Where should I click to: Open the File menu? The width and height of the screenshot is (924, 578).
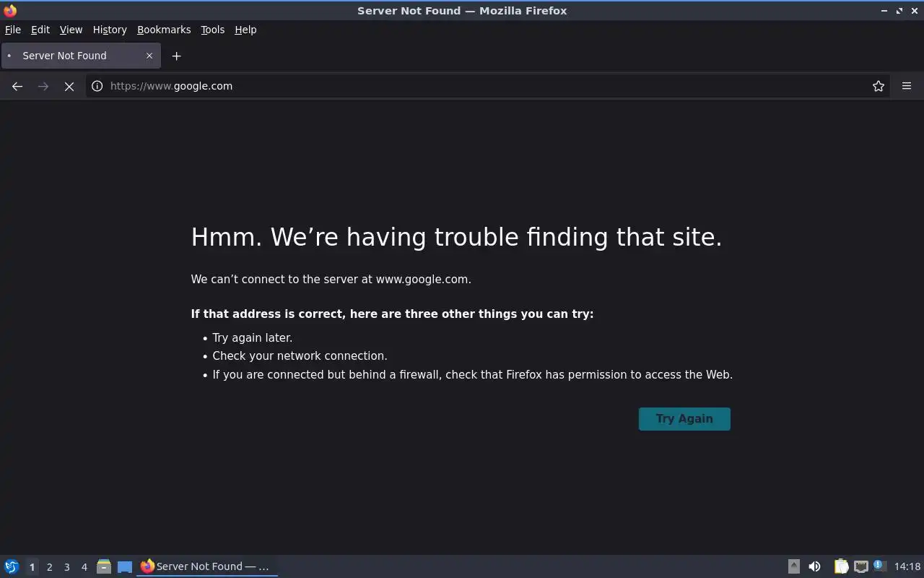(13, 30)
